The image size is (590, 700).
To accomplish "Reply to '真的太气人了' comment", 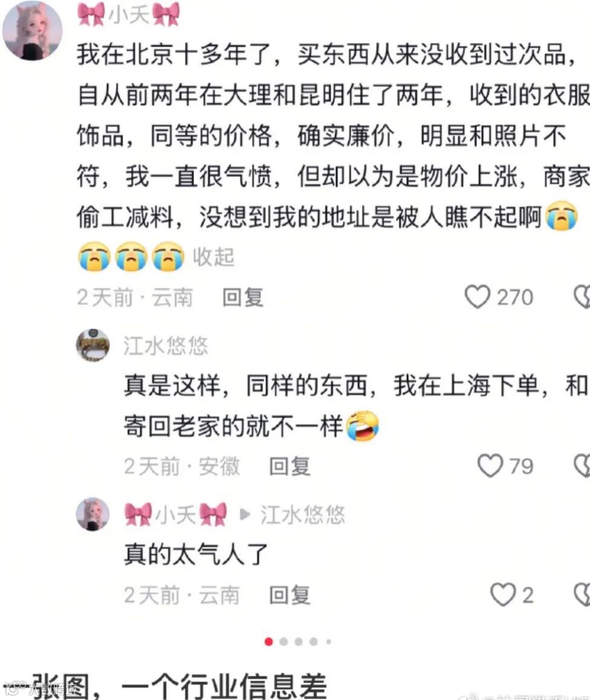I will (290, 595).
